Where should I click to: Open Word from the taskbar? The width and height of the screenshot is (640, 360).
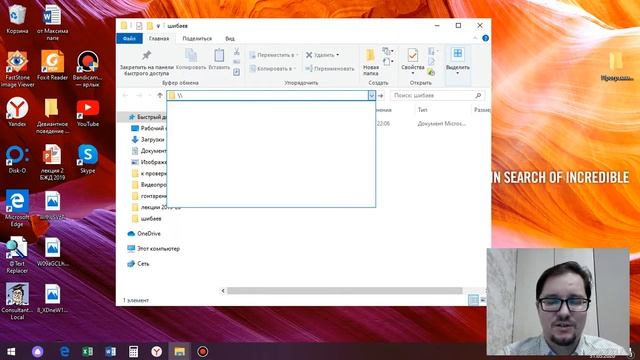110,351
